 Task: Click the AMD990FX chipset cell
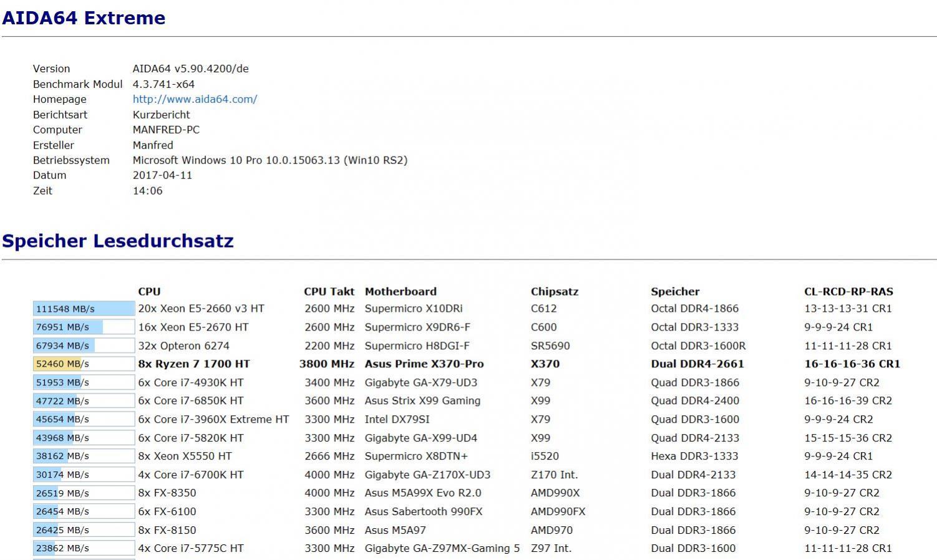click(x=558, y=511)
